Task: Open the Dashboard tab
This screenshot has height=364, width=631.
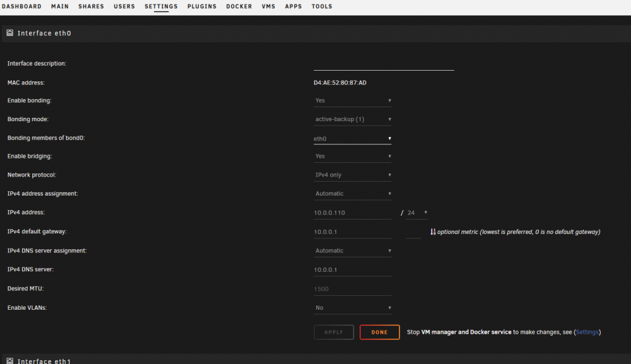Action: coord(21,6)
